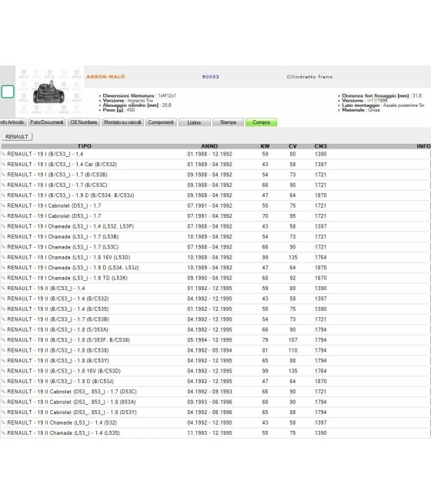
Task: Select RENAULT 19 II Cabriolet 1.8 (D53Y) row text
Action: tap(72, 412)
